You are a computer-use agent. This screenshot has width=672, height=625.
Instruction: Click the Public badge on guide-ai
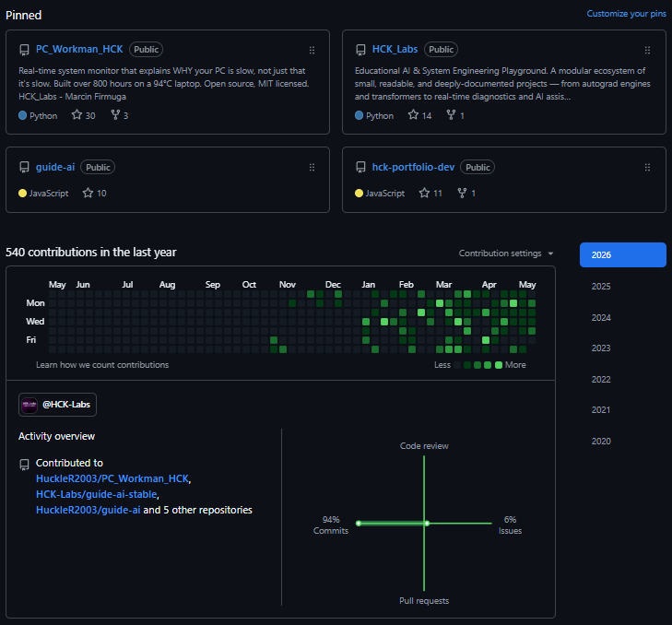(98, 167)
